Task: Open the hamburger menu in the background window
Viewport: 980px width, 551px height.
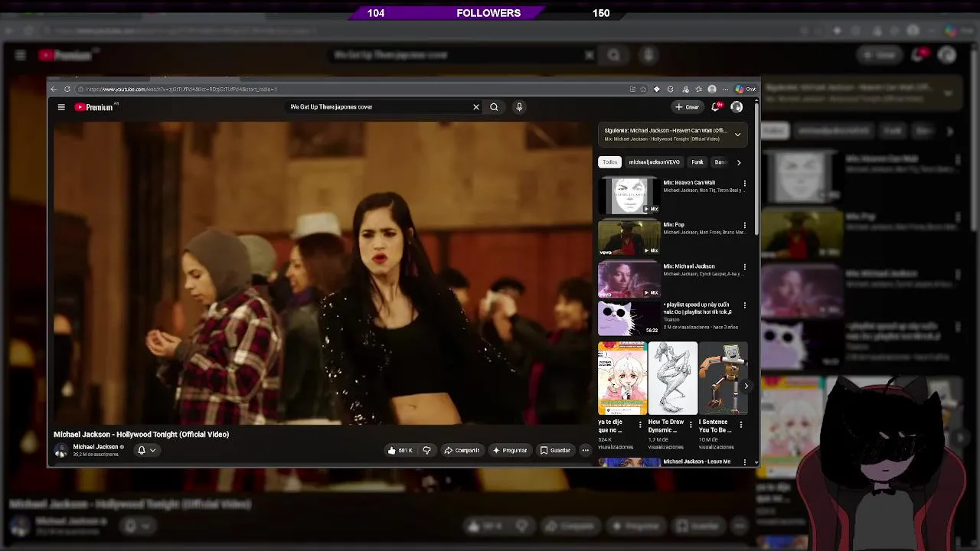Action: point(21,55)
